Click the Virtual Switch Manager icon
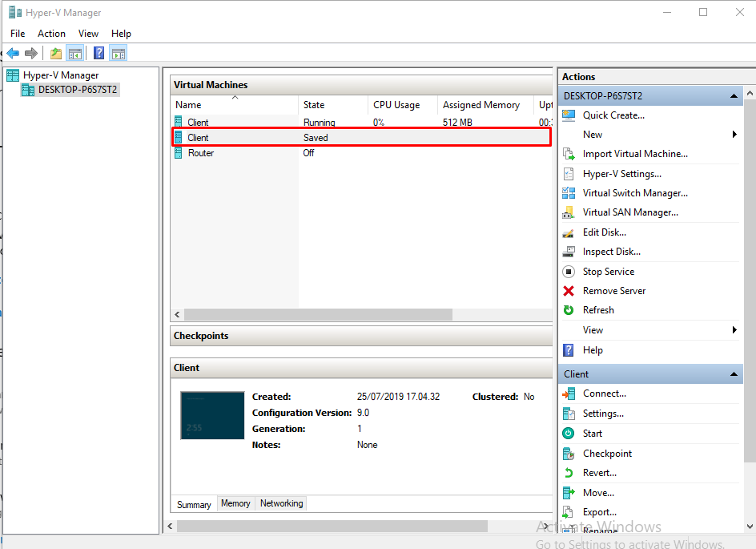Image resolution: width=756 pixels, height=549 pixels. click(569, 193)
